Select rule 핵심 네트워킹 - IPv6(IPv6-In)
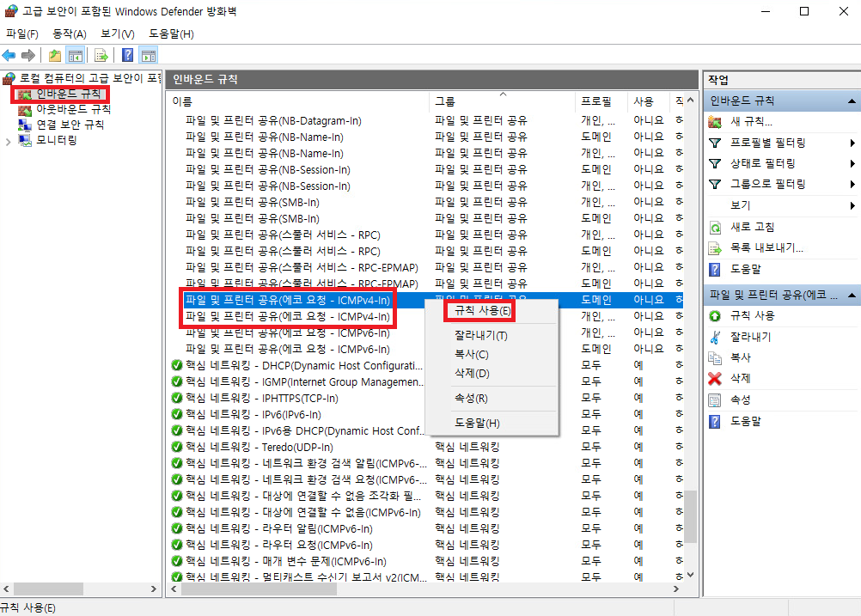 coord(253,415)
